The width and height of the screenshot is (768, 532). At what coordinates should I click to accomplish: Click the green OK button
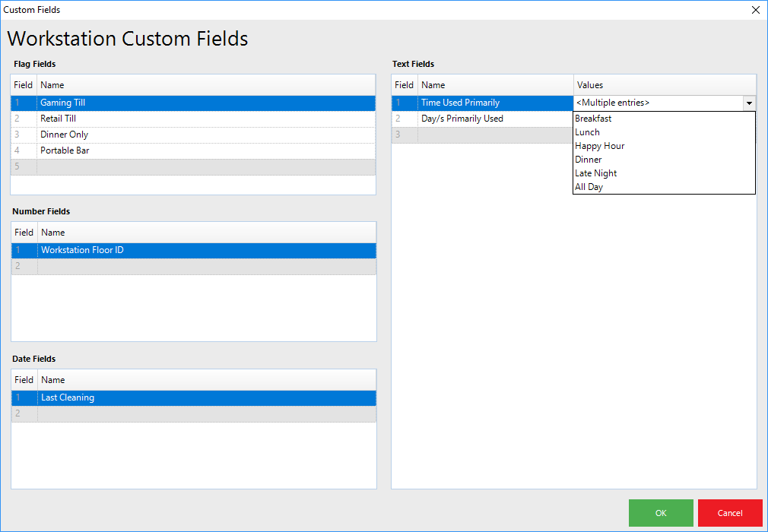click(660, 513)
